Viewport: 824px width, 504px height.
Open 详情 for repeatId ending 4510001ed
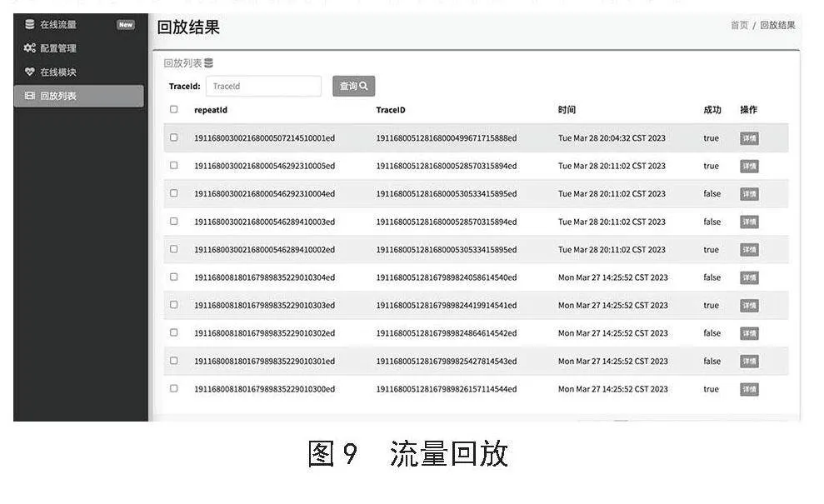tap(749, 138)
